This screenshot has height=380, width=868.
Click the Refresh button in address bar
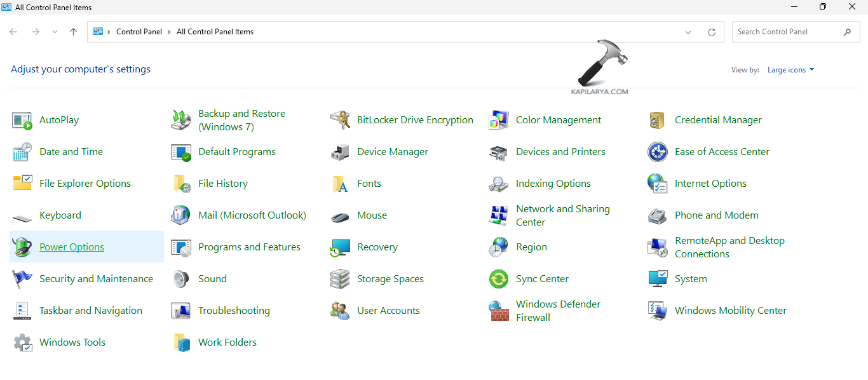711,31
